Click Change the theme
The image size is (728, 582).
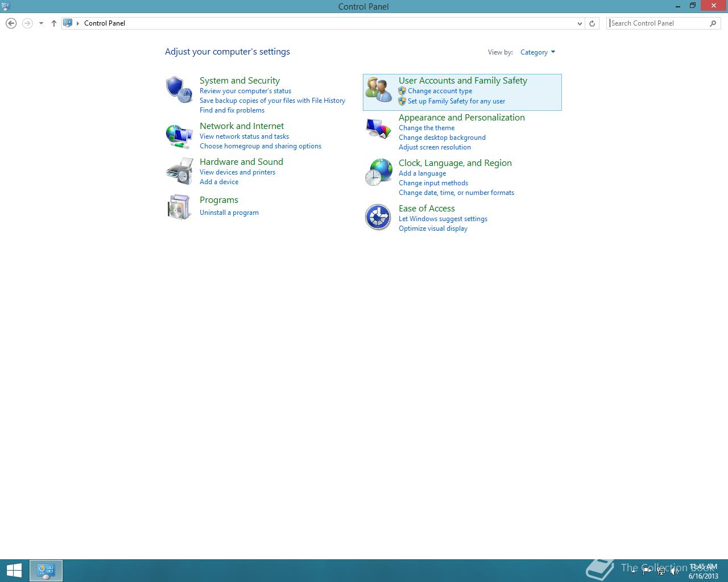pos(427,128)
